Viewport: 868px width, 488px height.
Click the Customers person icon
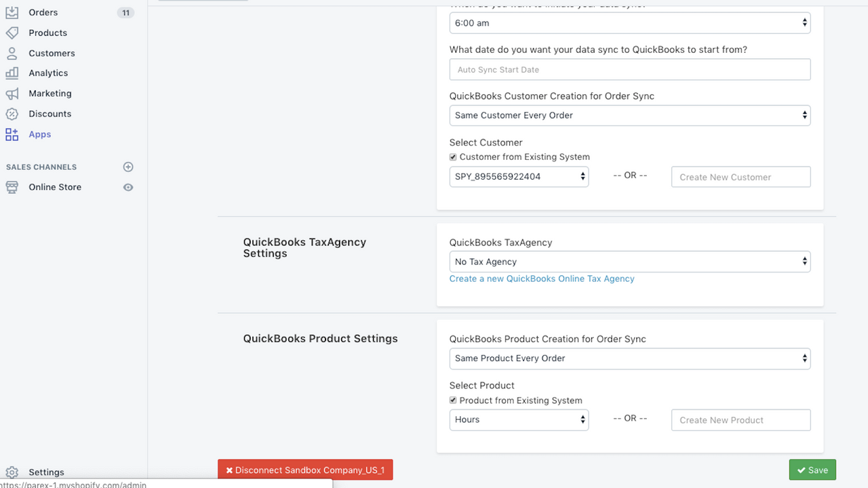point(12,53)
